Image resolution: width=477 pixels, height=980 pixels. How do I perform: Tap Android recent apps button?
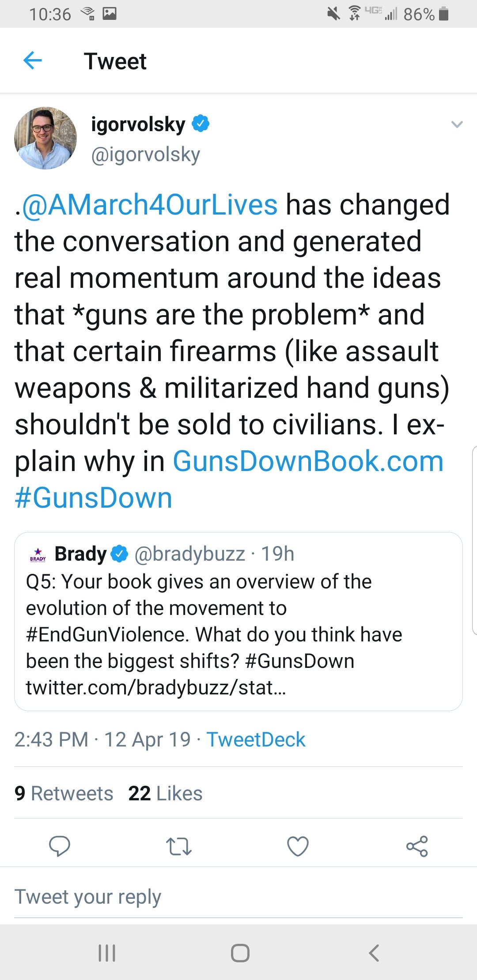(x=107, y=953)
